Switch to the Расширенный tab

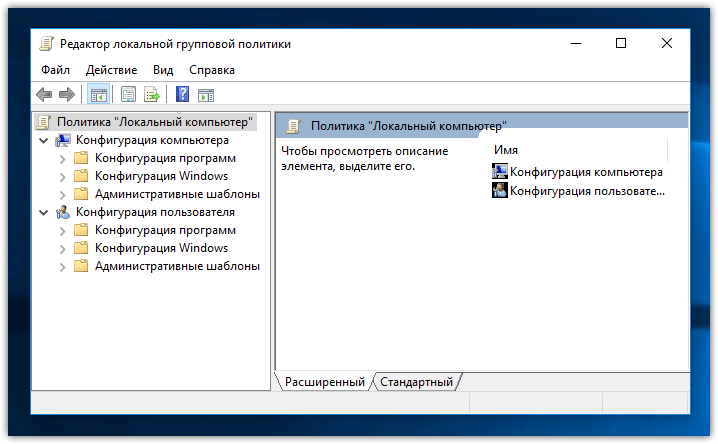tap(325, 382)
